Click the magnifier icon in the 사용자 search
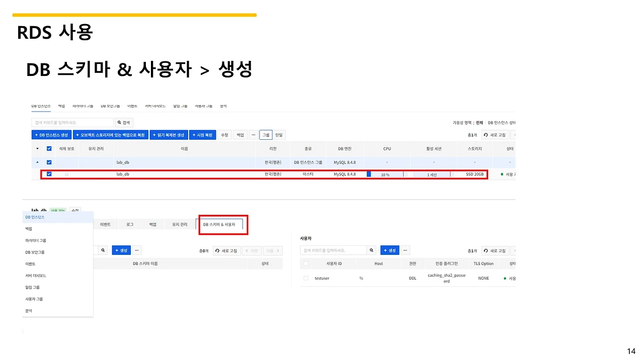644x362 pixels. click(x=371, y=250)
